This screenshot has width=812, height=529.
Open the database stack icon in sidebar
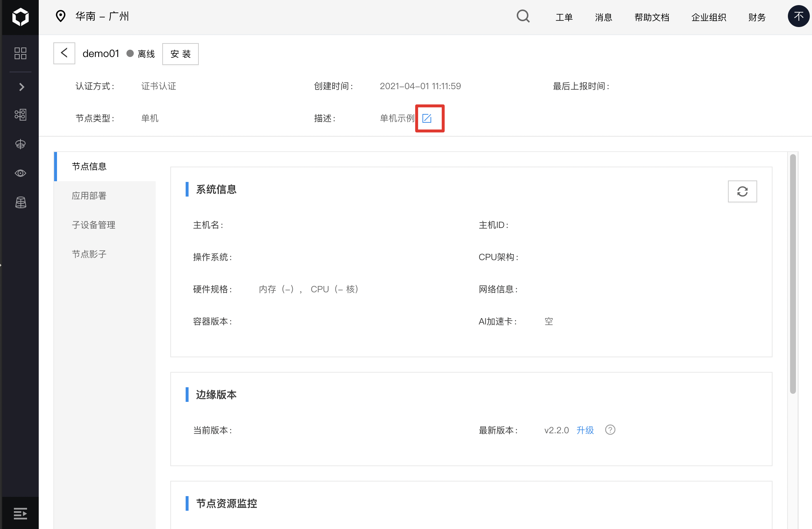click(20, 202)
